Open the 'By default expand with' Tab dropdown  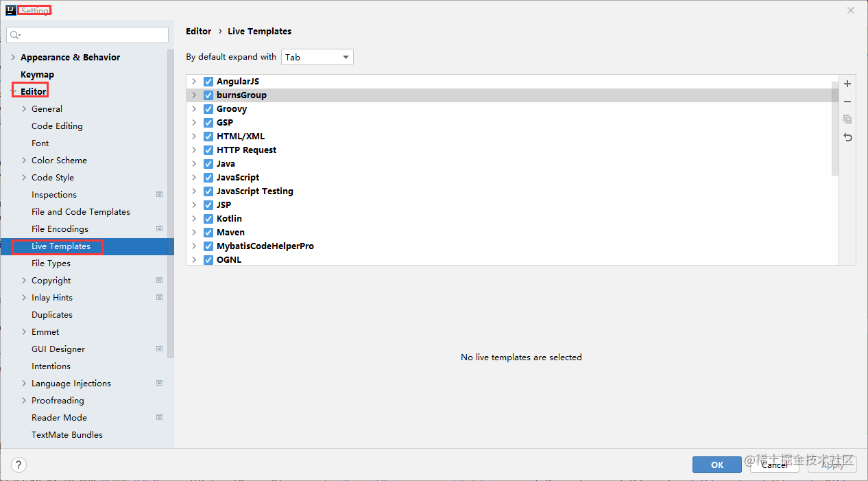click(x=317, y=57)
